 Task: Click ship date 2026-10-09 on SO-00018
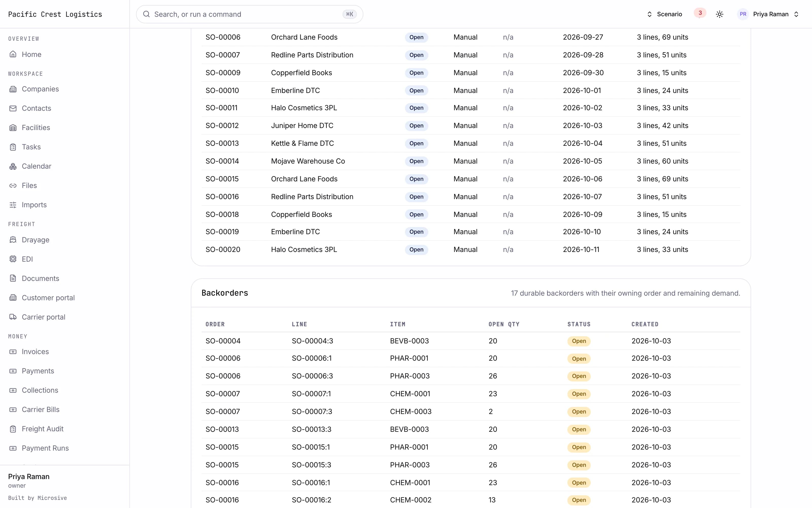click(583, 214)
